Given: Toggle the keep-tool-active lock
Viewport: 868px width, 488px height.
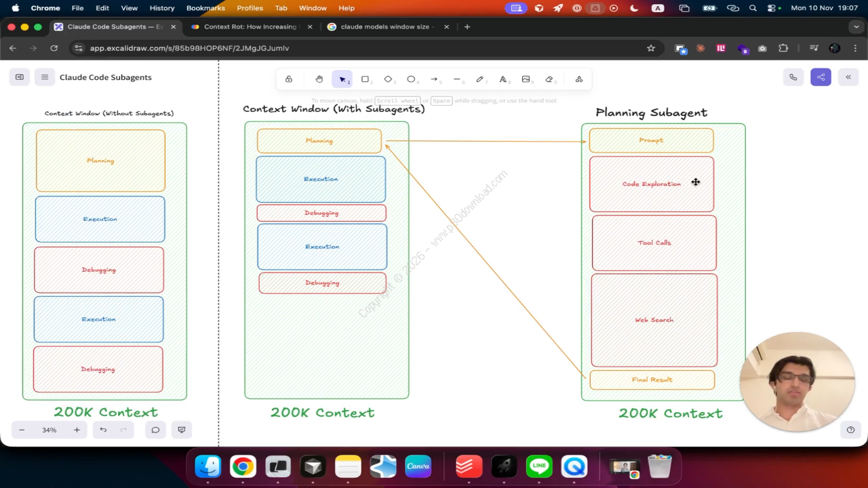Looking at the screenshot, I should pyautogui.click(x=289, y=79).
